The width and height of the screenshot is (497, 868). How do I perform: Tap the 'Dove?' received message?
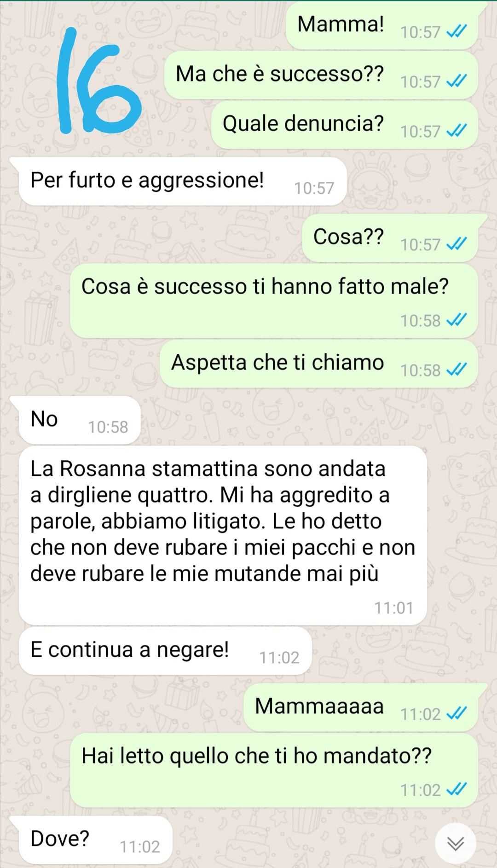96,840
